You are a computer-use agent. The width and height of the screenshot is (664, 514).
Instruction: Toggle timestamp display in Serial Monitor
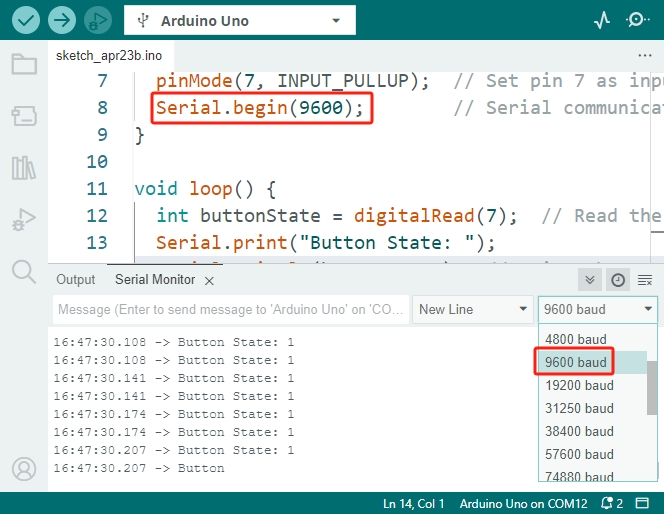[x=618, y=280]
